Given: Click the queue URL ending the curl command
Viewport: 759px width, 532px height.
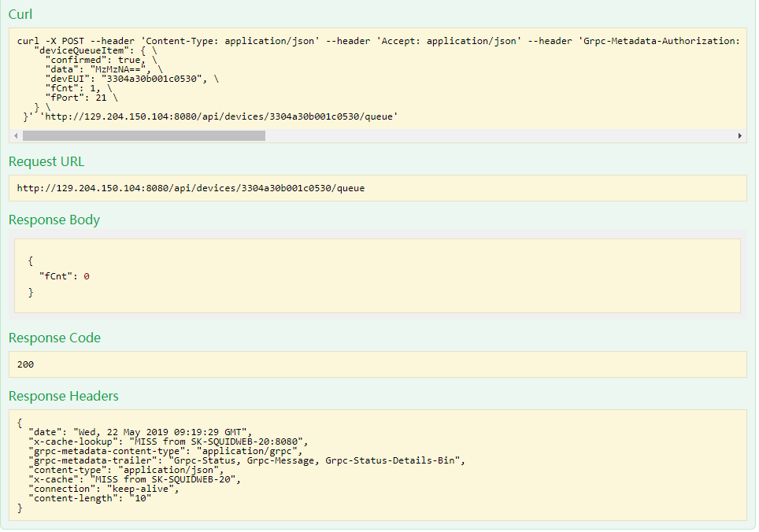Looking at the screenshot, I should [221, 116].
